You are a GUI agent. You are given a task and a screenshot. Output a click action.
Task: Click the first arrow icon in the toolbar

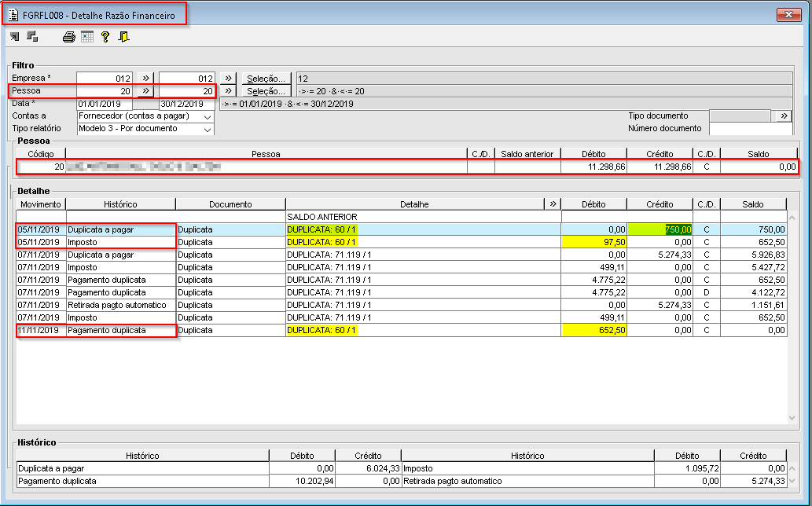[15, 37]
